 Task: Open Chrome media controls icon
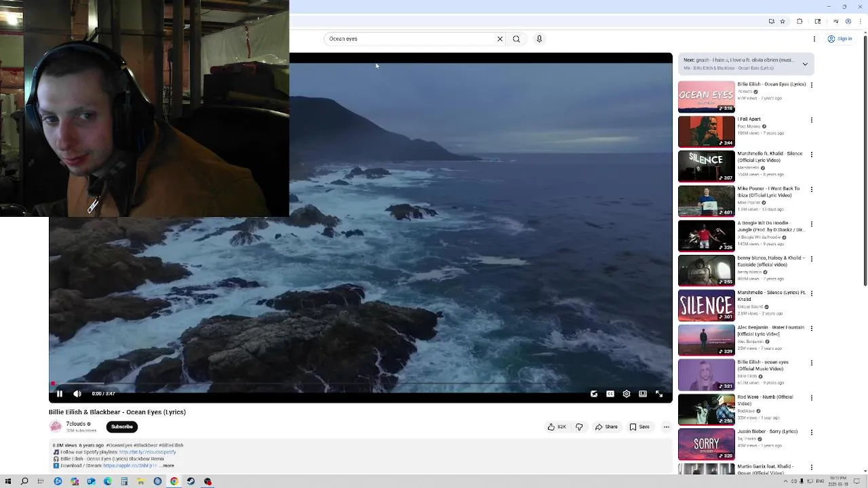coord(836,22)
